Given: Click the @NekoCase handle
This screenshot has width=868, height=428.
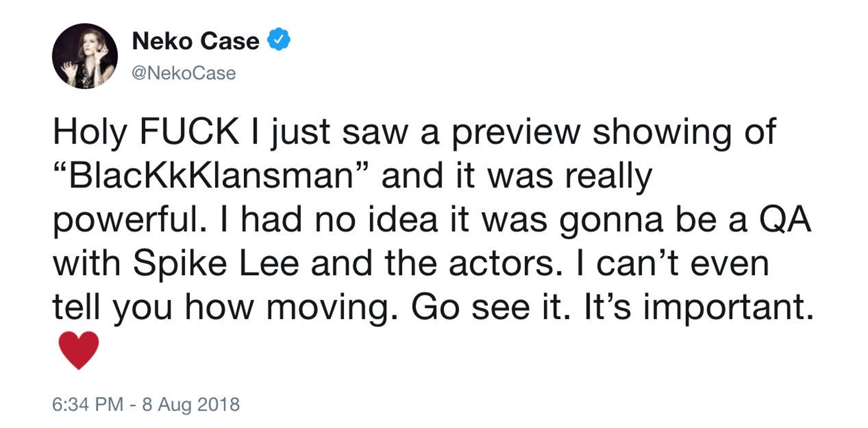Looking at the screenshot, I should pos(184,73).
